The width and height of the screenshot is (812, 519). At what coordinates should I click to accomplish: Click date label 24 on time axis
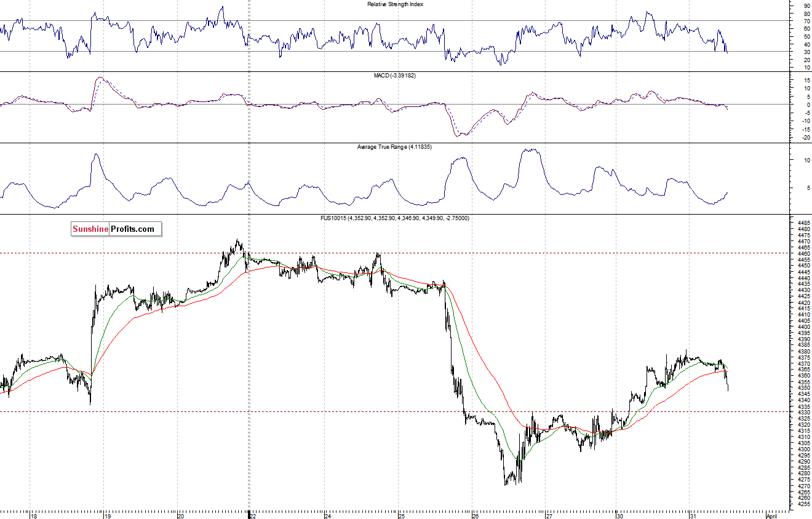(327, 516)
